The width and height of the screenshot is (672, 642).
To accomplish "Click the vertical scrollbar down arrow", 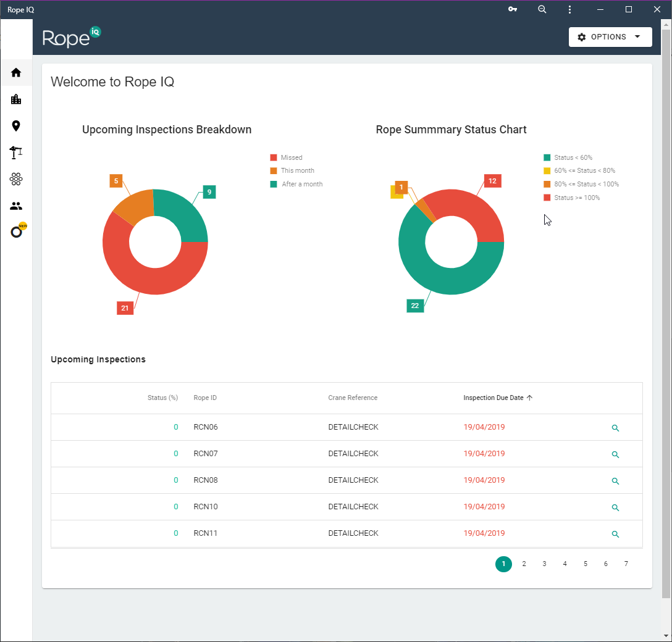I will pyautogui.click(x=666, y=636).
